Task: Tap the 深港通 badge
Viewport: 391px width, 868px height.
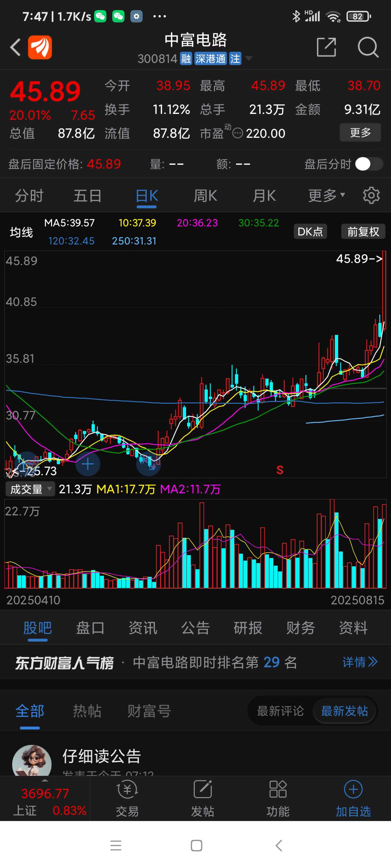Action: pos(210,59)
